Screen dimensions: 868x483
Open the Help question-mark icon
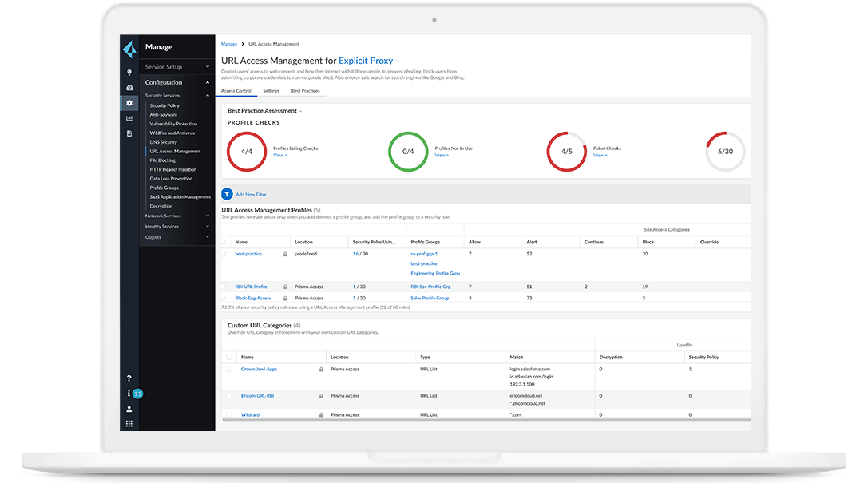point(129,378)
